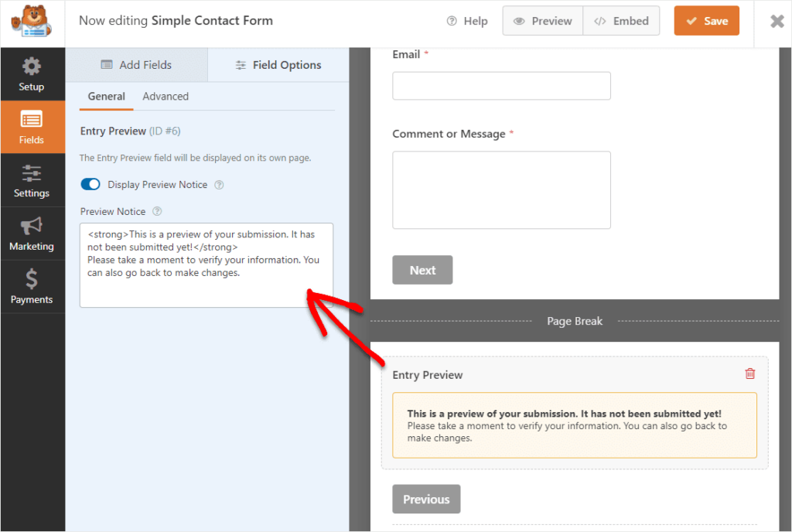Disable the Display Preview Notice toggle
Image resolution: width=792 pixels, height=532 pixels.
point(90,184)
